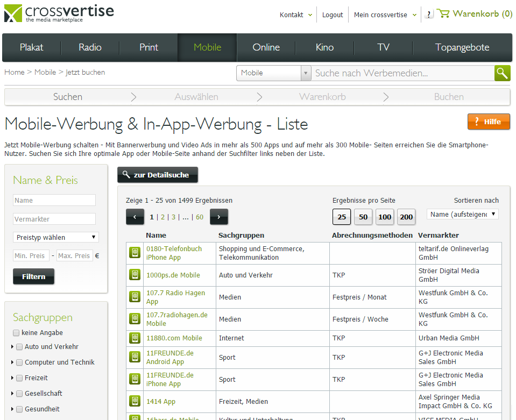This screenshot has width=516, height=420.
Task: Open the Kontakt dropdown menu
Action: (295, 15)
